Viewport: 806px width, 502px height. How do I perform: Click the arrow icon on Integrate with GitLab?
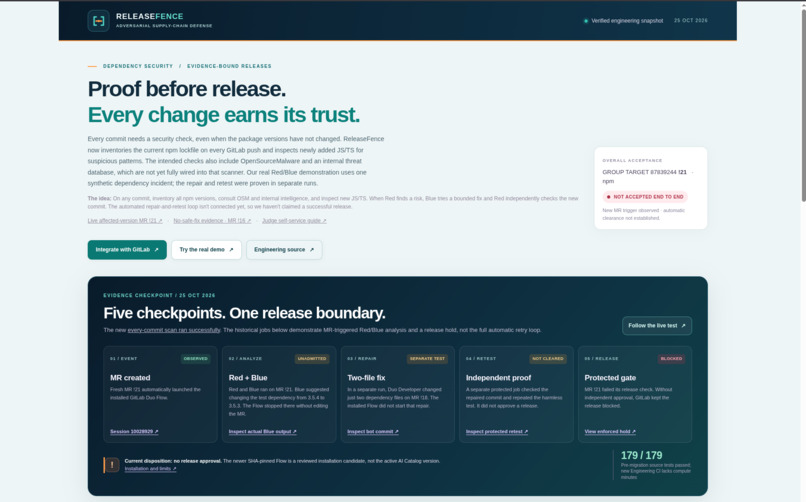157,250
